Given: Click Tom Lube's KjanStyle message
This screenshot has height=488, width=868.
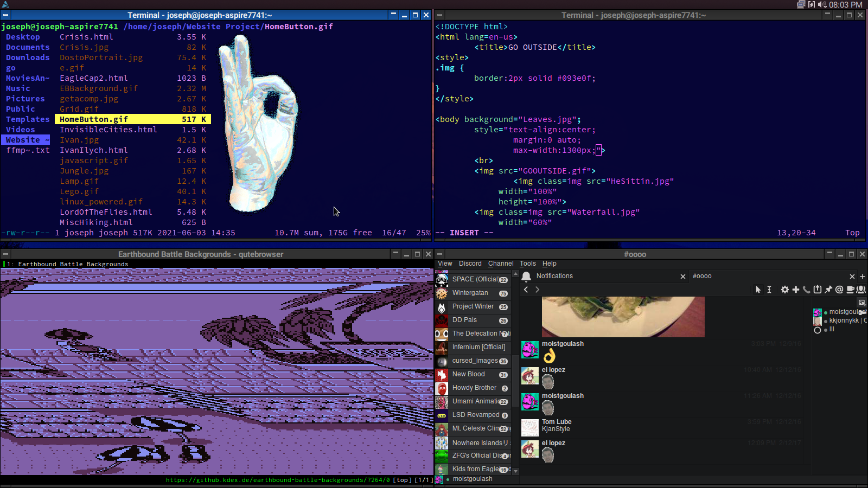Looking at the screenshot, I should [x=556, y=429].
